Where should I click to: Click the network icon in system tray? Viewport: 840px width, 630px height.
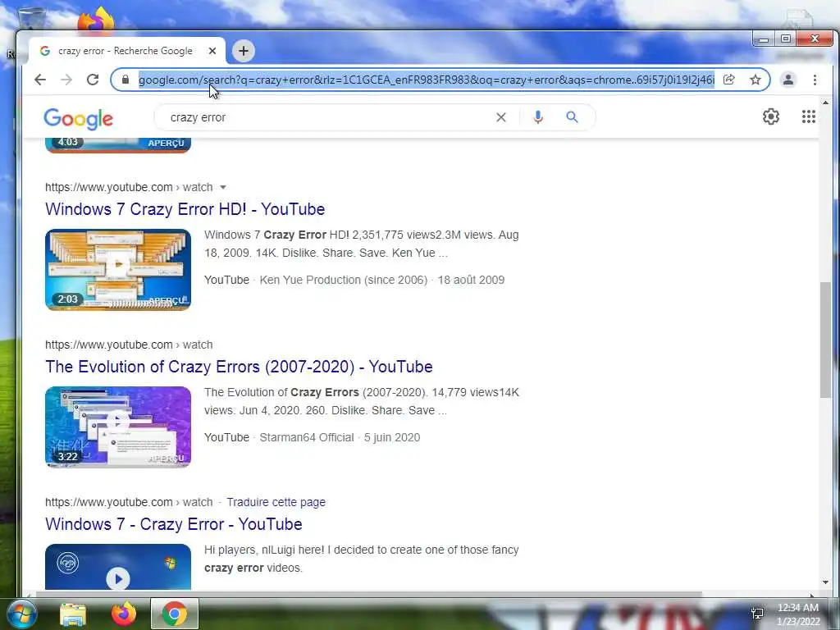[757, 614]
